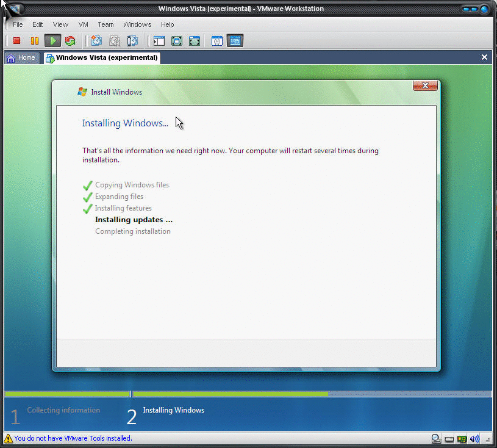The height and width of the screenshot is (448, 497).
Task: Click the 'Installing Windows...' heading
Action: 125,123
